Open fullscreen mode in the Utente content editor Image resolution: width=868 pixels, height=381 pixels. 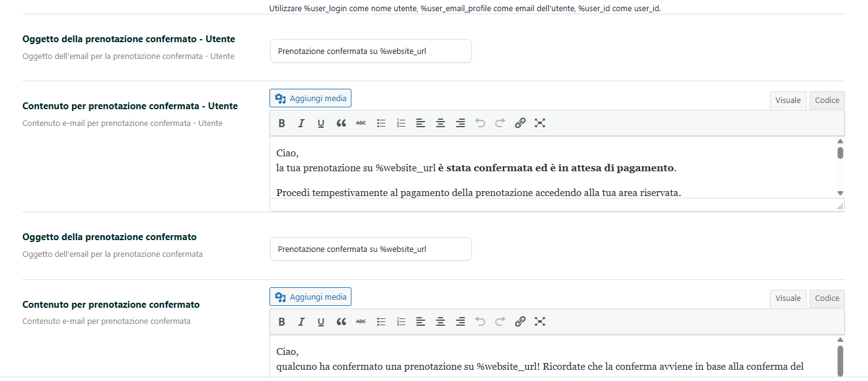coord(540,123)
